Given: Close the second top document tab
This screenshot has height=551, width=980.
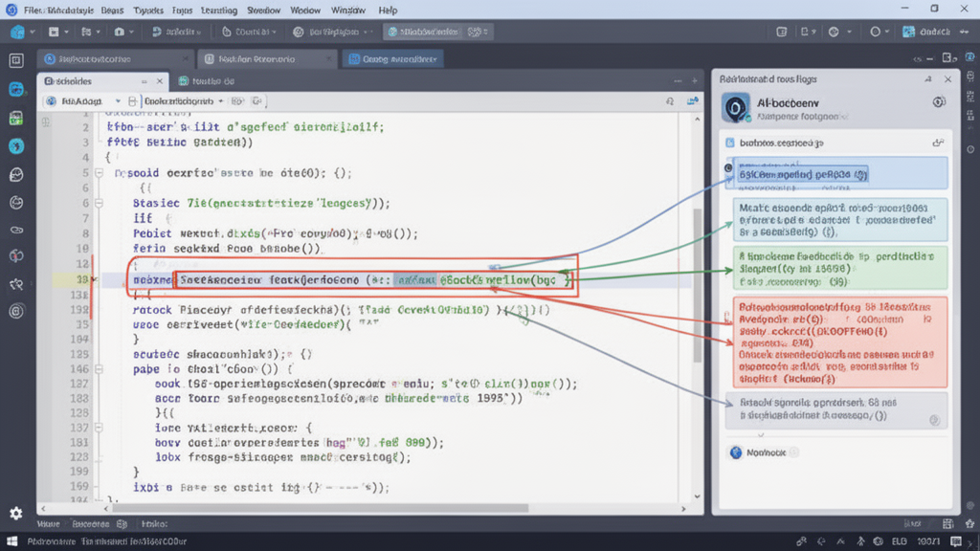Looking at the screenshot, I should click(328, 59).
